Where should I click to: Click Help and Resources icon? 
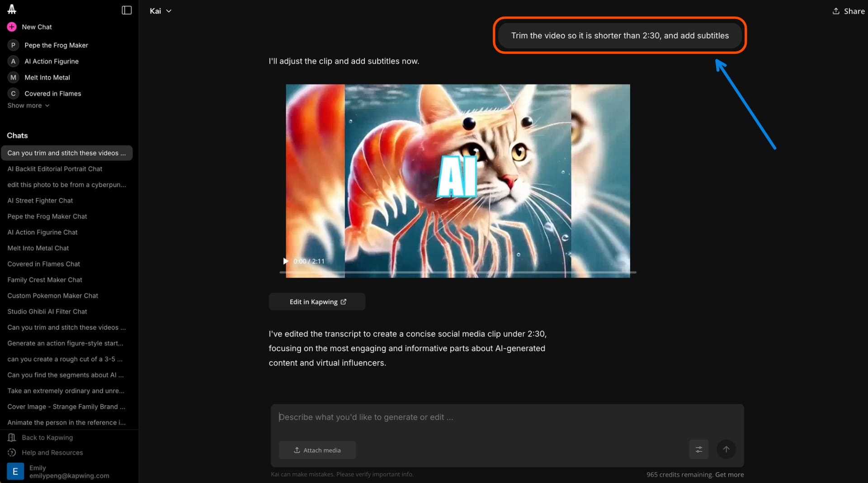[x=12, y=452]
